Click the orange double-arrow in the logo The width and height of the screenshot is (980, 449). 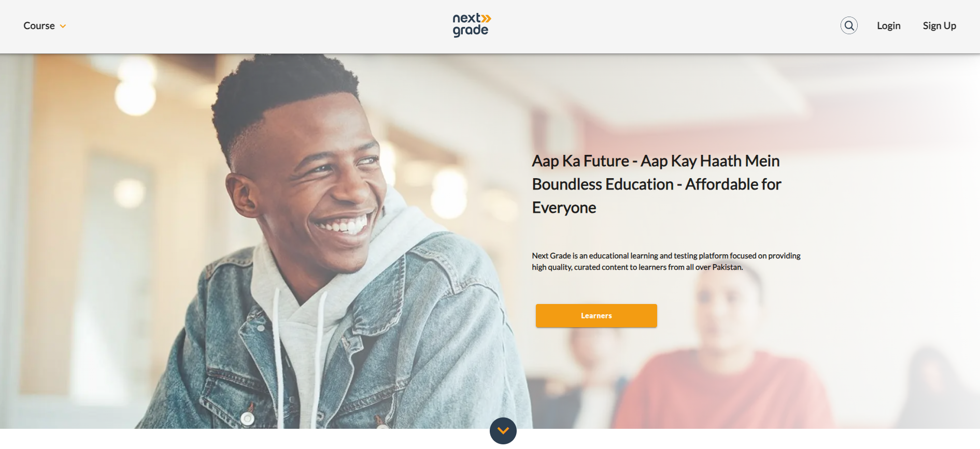486,19
